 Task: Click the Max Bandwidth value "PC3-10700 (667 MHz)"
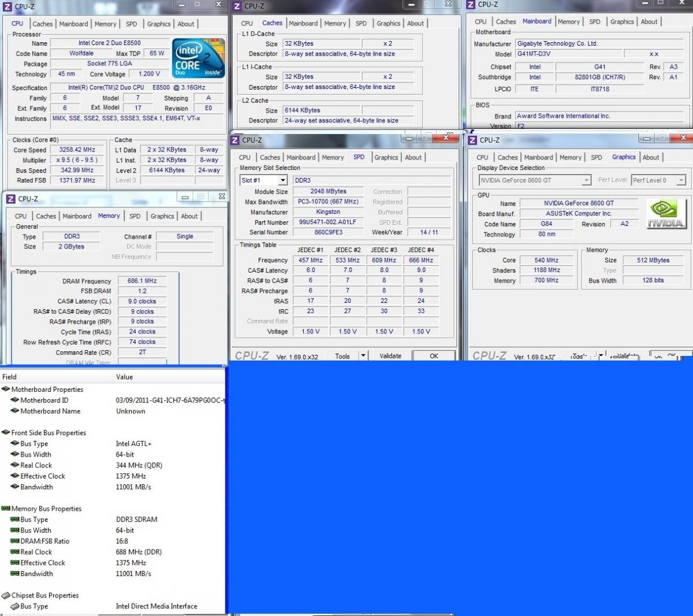pos(328,202)
